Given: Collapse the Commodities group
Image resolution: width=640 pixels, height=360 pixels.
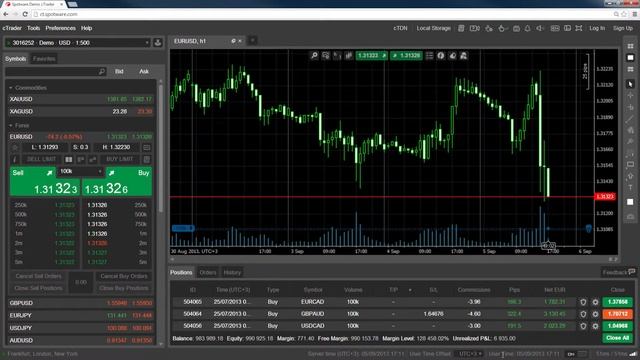Looking at the screenshot, I should [11, 88].
